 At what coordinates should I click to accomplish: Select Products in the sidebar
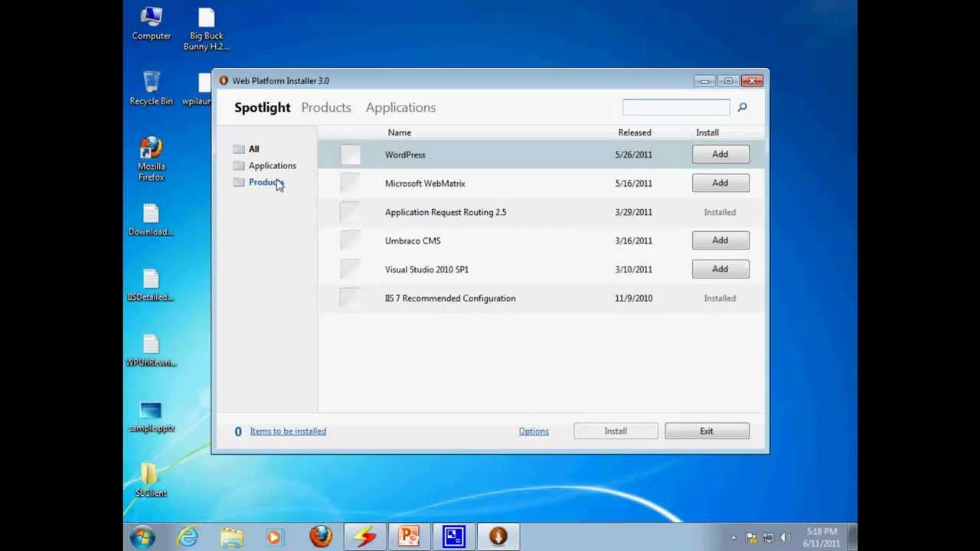(x=266, y=182)
